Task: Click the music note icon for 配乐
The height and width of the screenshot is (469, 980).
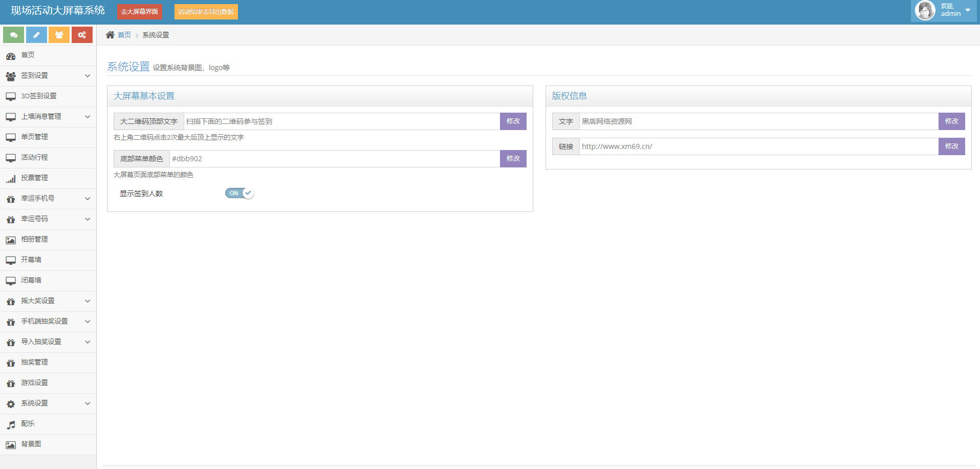Action: coord(11,424)
